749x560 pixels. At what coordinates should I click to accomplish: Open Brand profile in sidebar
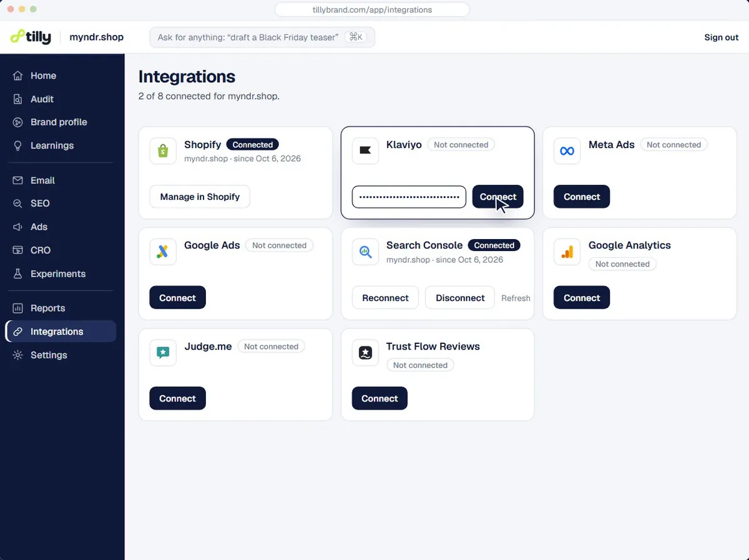[61, 122]
